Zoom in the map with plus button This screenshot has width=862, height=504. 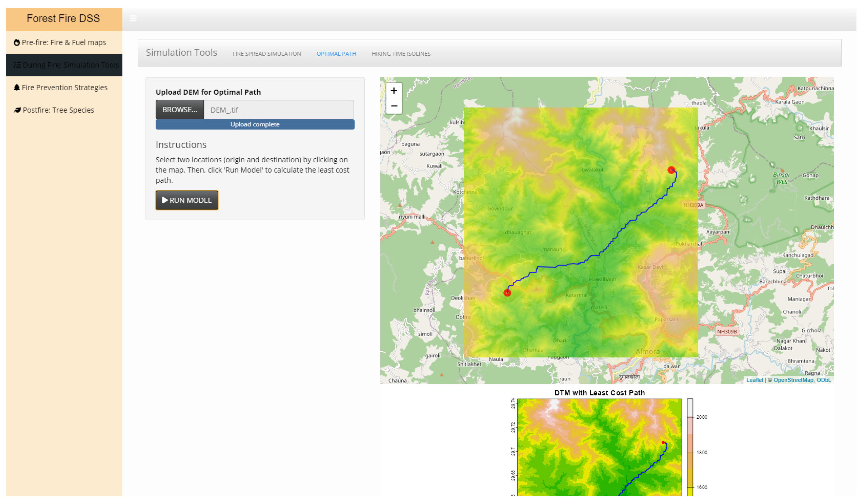pos(394,91)
